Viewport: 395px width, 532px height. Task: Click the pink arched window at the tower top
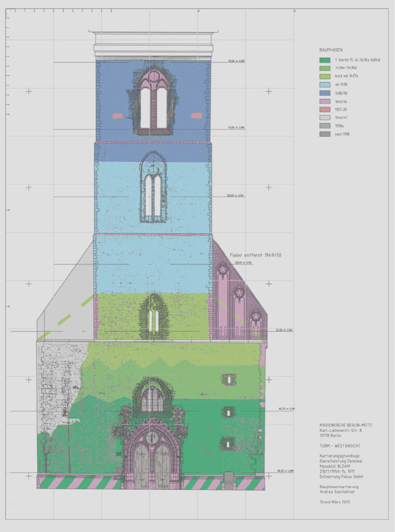pyautogui.click(x=154, y=99)
